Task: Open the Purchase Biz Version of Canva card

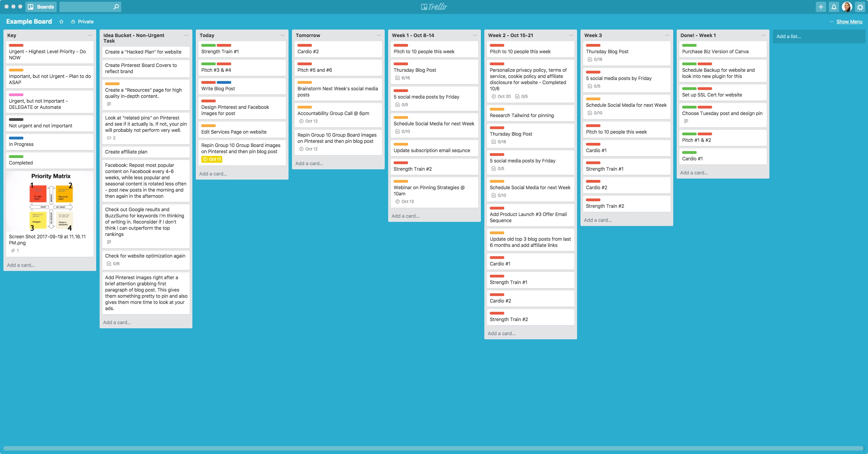Action: click(723, 49)
